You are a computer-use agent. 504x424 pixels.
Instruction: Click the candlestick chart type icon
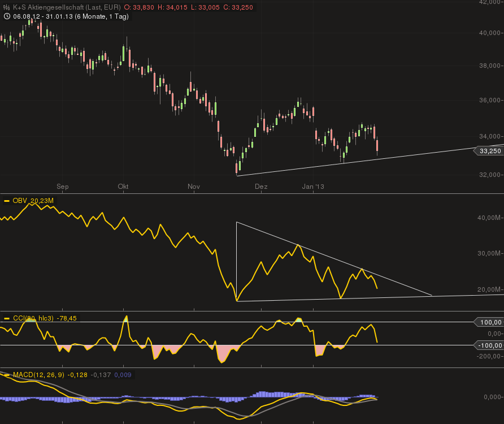6,7
